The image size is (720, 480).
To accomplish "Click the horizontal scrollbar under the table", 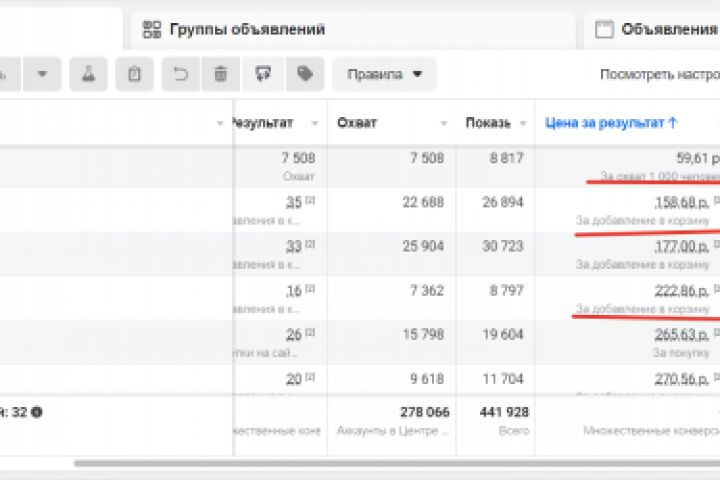I will [400, 463].
